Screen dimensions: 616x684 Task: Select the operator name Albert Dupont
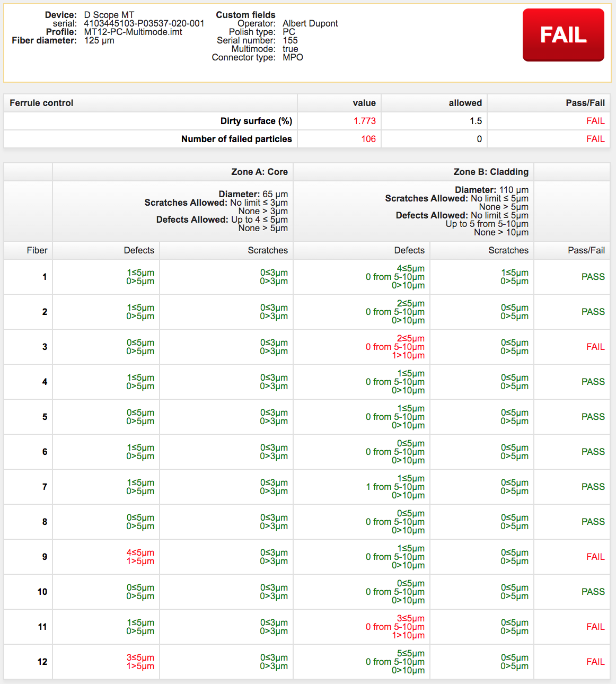tap(310, 23)
